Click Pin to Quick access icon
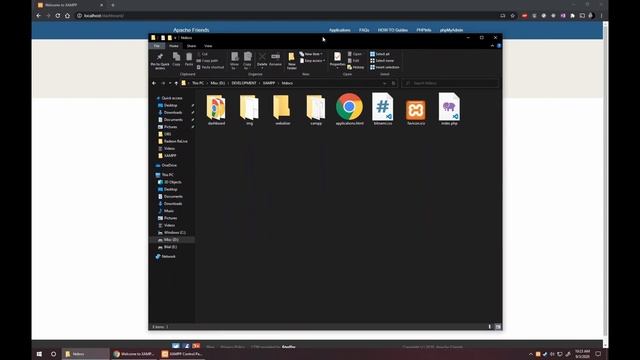 click(x=160, y=60)
